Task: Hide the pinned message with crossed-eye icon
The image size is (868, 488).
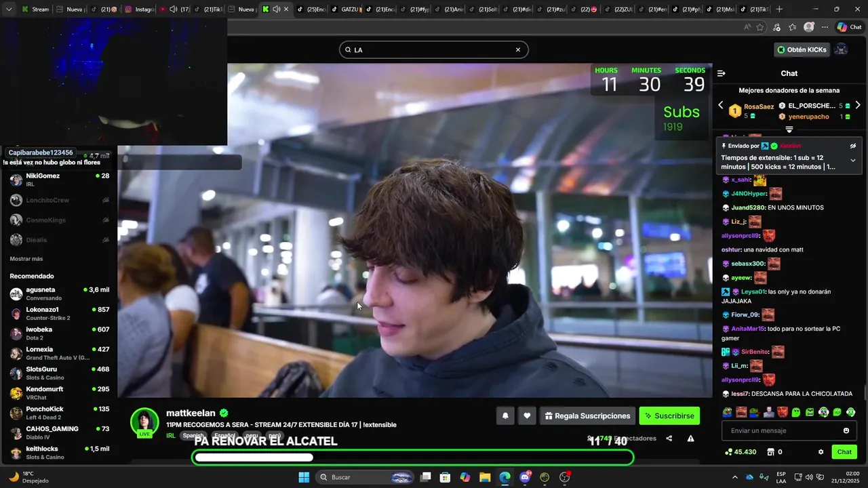Action: point(853,146)
